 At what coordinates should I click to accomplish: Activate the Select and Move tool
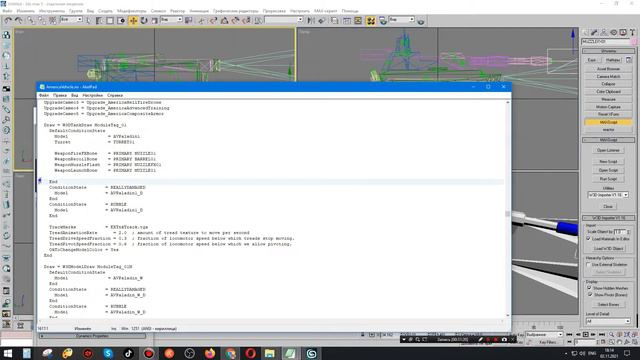[x=133, y=20]
